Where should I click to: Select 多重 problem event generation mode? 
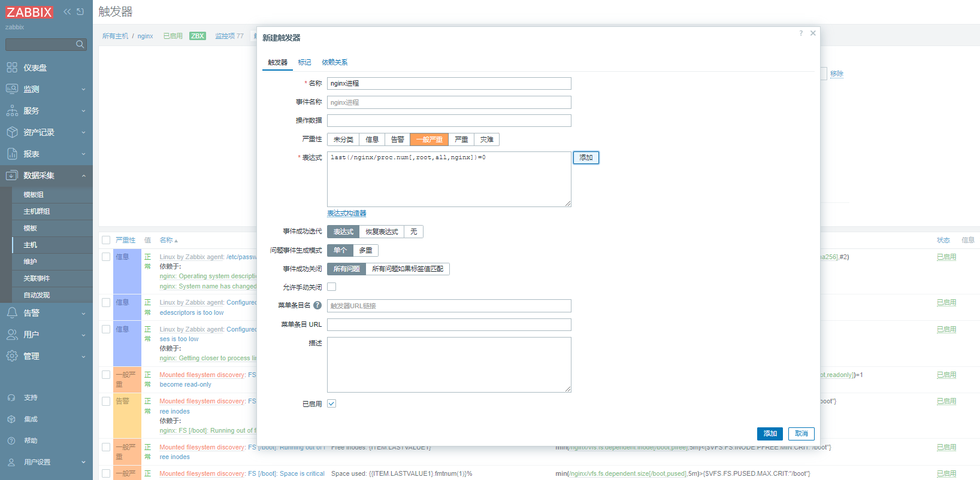pos(365,250)
